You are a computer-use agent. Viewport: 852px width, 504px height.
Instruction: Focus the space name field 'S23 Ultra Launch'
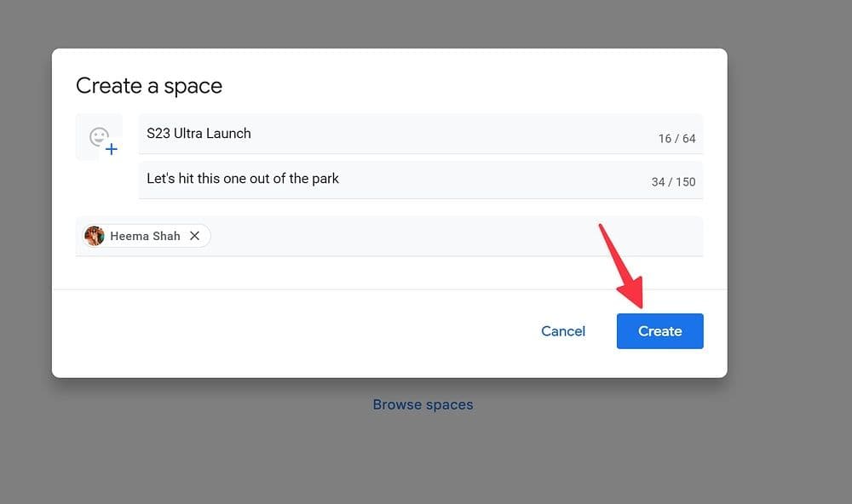383,134
